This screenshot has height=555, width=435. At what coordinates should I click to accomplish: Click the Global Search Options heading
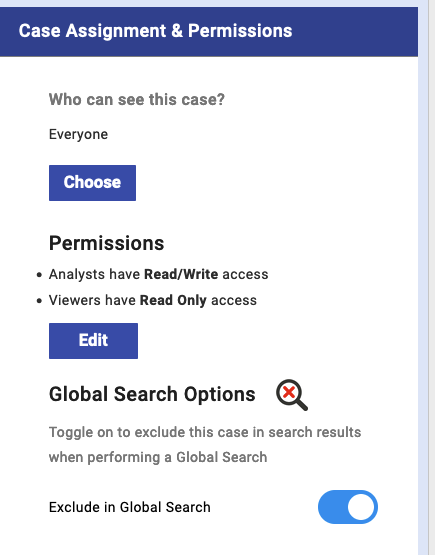coord(152,394)
